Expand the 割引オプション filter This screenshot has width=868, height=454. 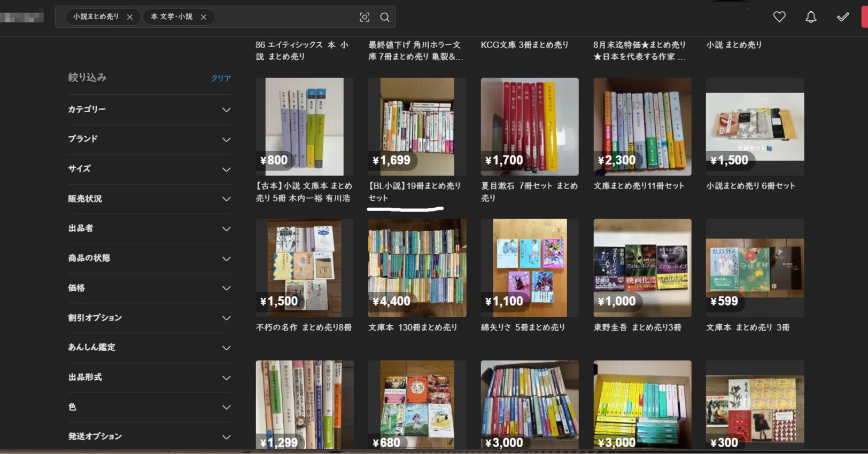click(150, 318)
